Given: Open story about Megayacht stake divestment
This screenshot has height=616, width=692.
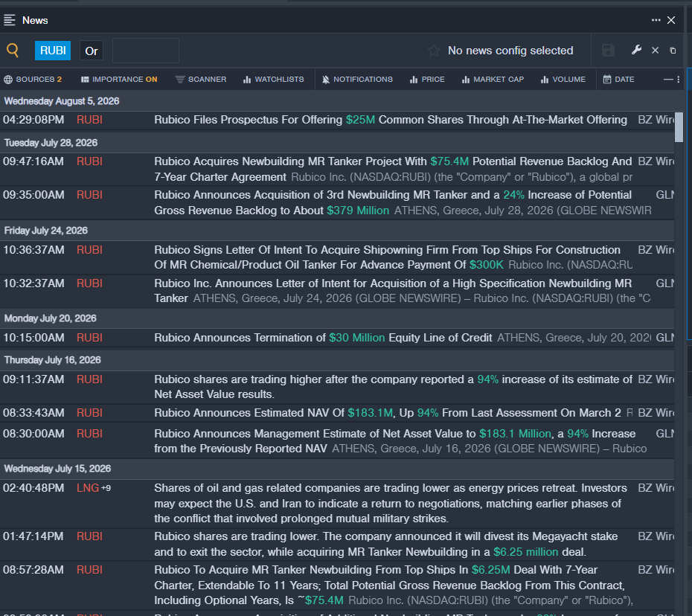Looking at the screenshot, I should click(x=385, y=544).
